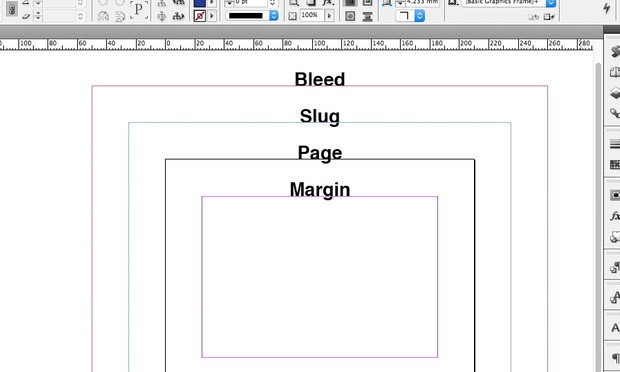Click the stroke swatch set to none

click(200, 16)
